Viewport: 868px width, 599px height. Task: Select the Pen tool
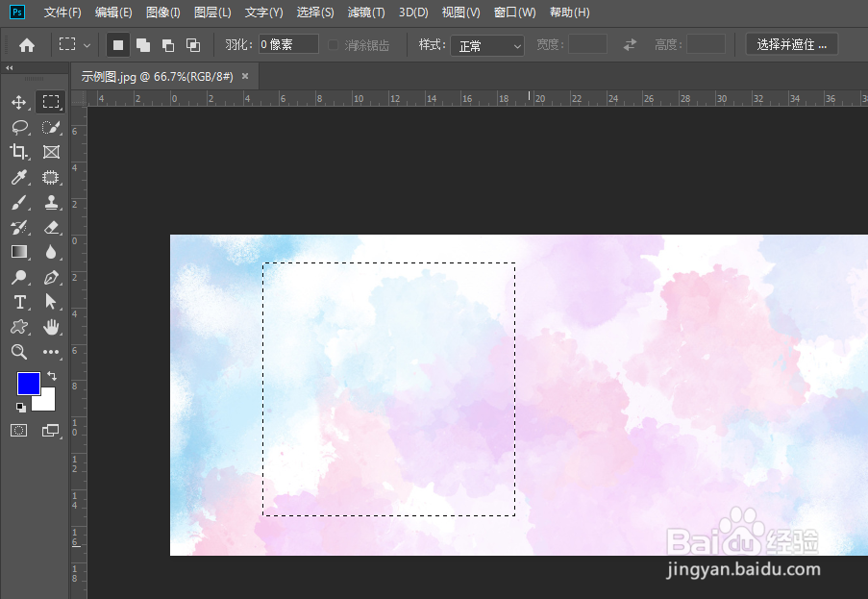[x=51, y=277]
